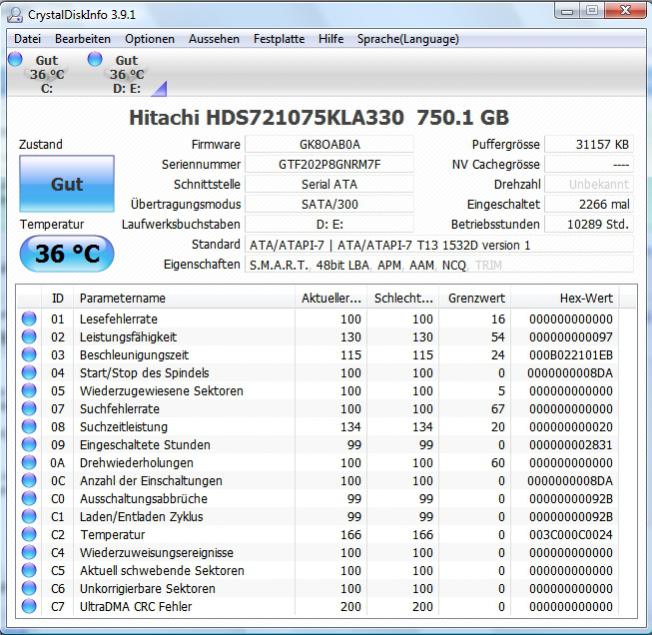Click the Standard field ATA/ATAPI-7
Viewport: 652px width, 635px height.
coord(439,245)
